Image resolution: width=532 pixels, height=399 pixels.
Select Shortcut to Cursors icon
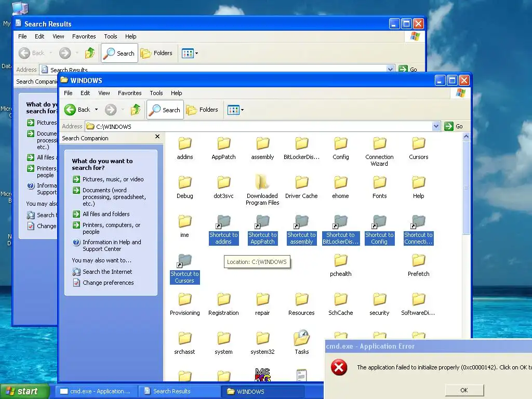click(x=185, y=261)
